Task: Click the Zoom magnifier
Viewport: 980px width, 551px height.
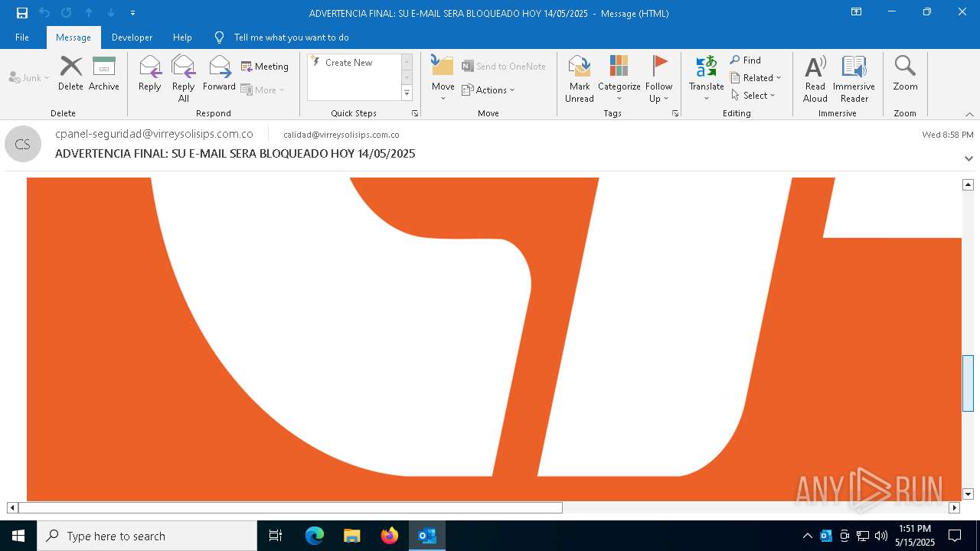Action: (905, 73)
